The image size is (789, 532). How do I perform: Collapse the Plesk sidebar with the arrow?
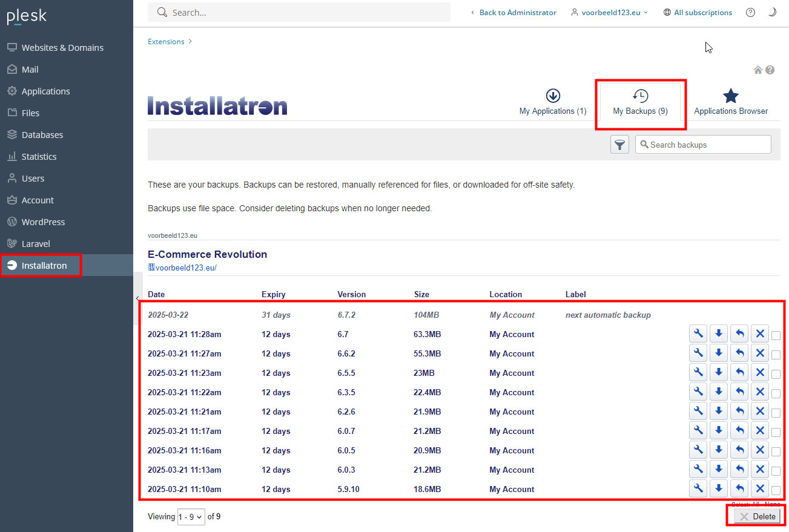coord(137,298)
